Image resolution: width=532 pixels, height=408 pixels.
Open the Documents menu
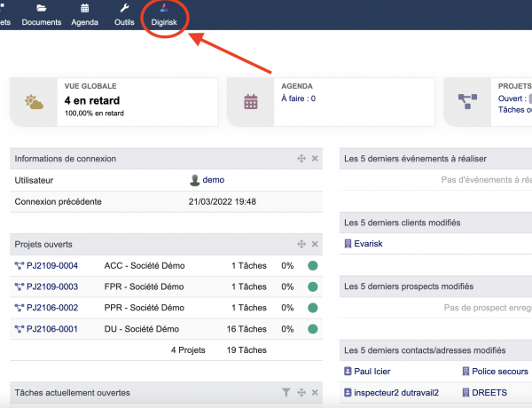coord(42,16)
